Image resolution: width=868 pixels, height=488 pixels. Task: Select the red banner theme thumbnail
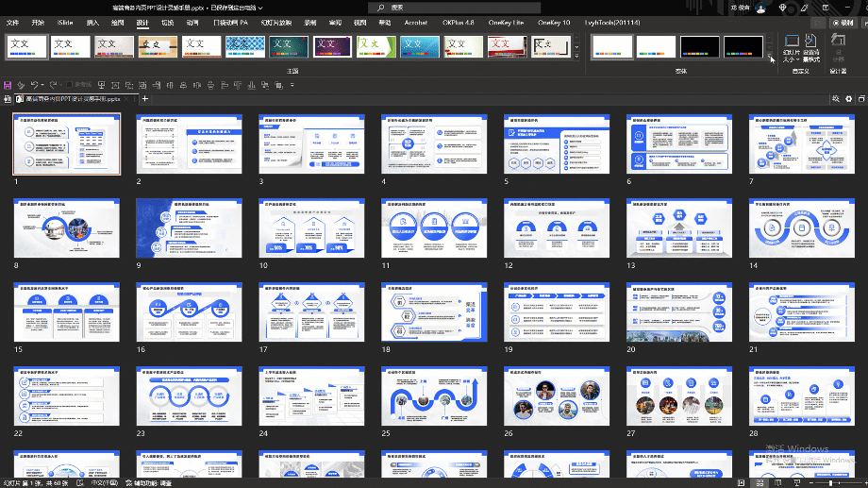point(507,46)
